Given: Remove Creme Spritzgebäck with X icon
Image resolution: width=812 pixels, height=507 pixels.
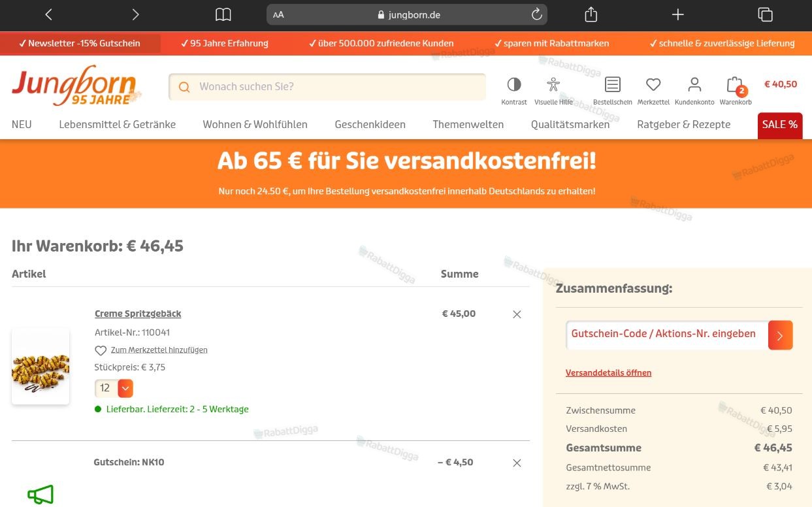Looking at the screenshot, I should click(517, 314).
